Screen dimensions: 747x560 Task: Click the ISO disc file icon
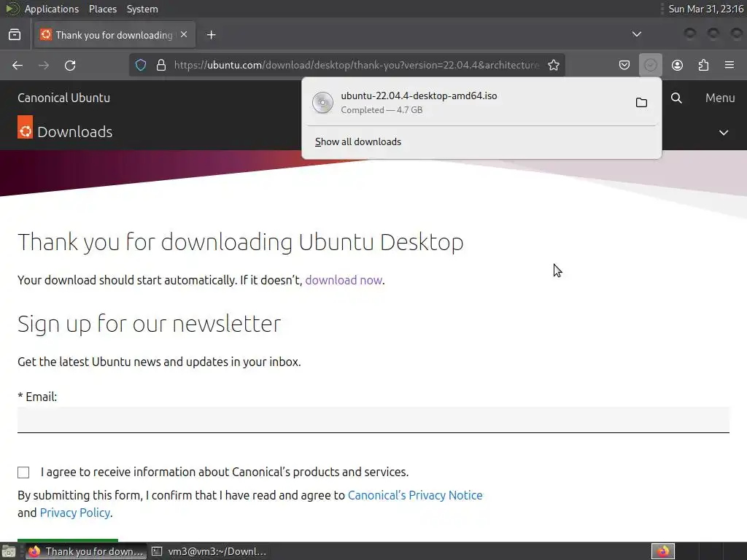[322, 102]
